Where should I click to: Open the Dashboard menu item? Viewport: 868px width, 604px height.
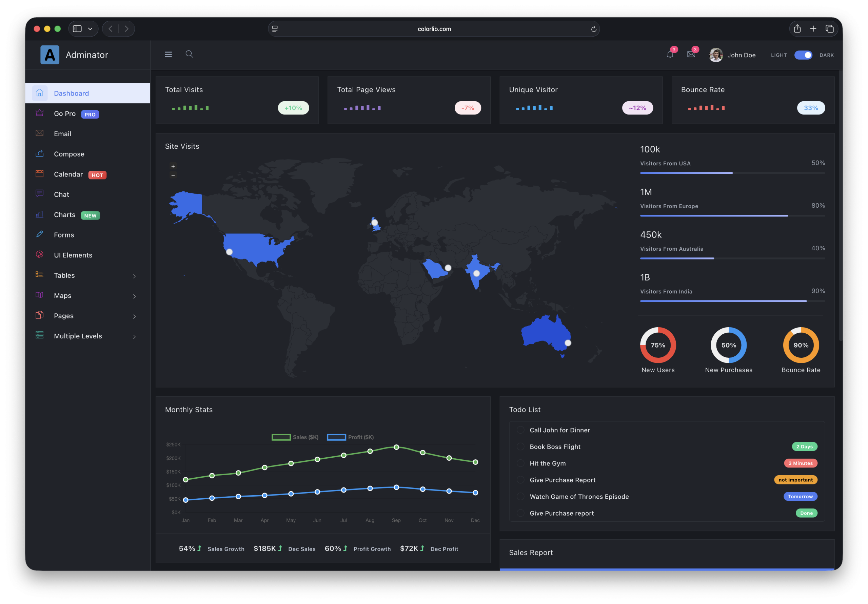tap(72, 93)
